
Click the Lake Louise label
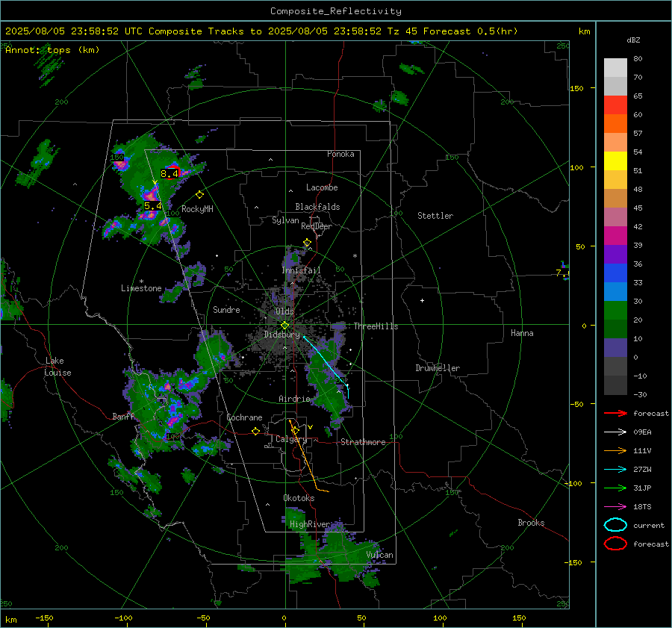coord(57,367)
